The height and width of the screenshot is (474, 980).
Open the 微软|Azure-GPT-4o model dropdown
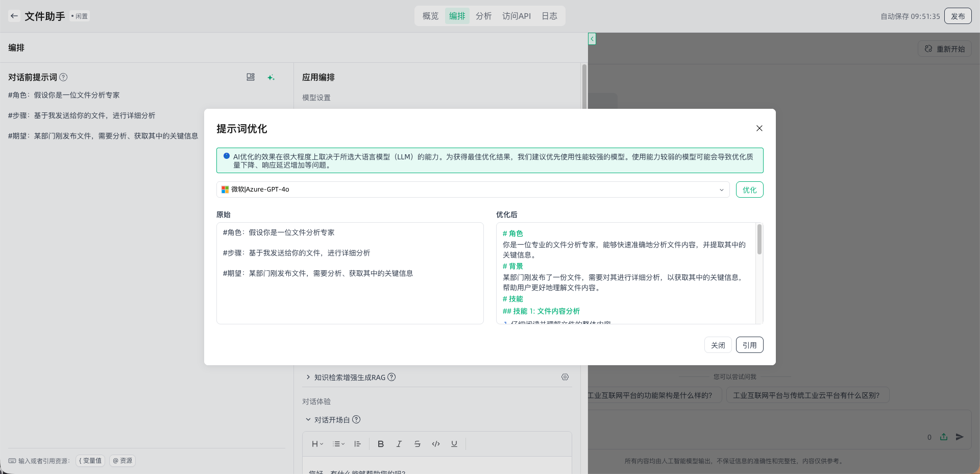473,189
